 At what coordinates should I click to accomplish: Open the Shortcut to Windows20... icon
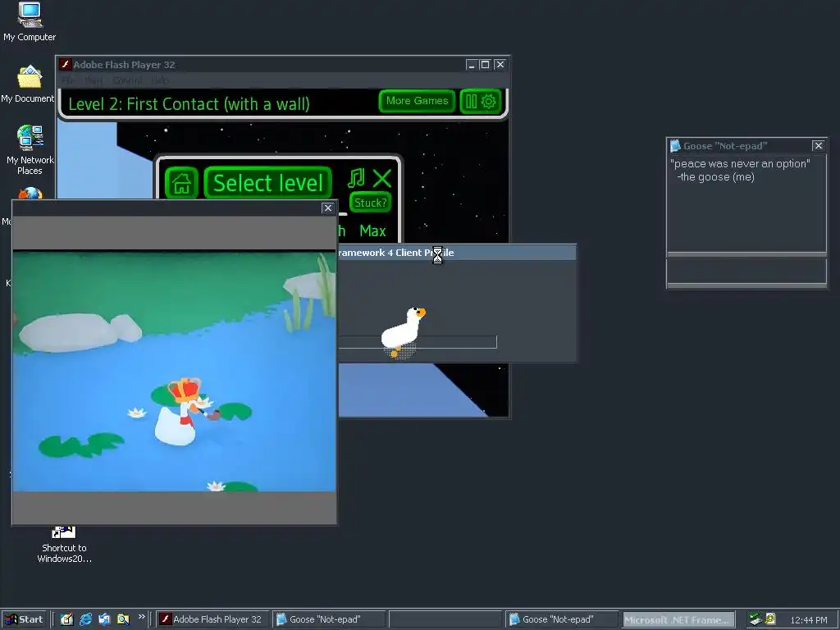point(64,545)
